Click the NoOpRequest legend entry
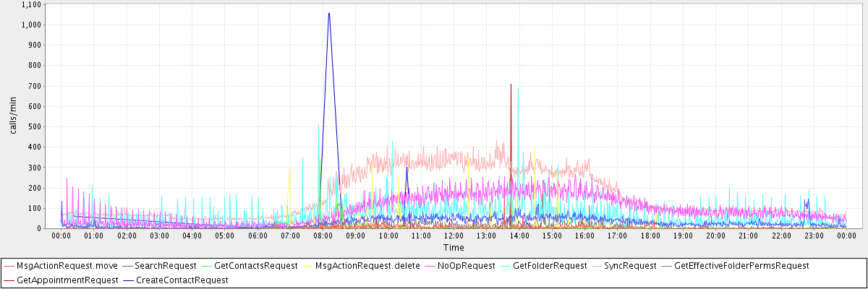The height and width of the screenshot is (289, 868). [x=467, y=266]
